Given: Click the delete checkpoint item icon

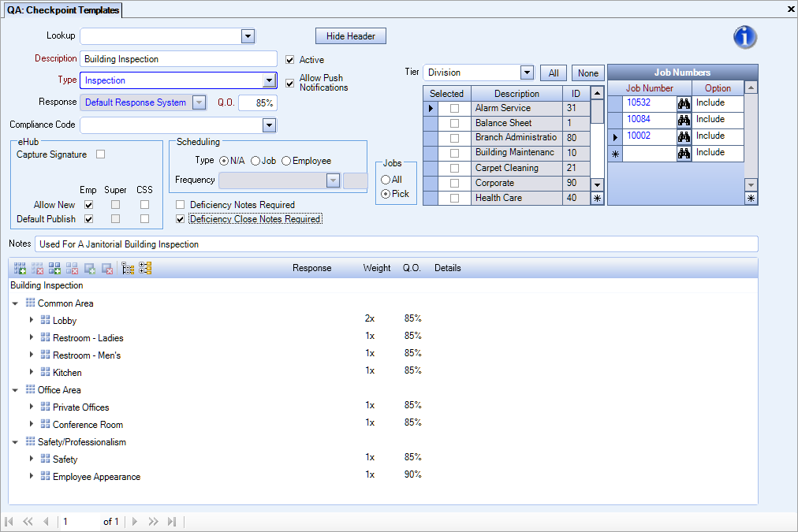Looking at the screenshot, I should [x=73, y=268].
